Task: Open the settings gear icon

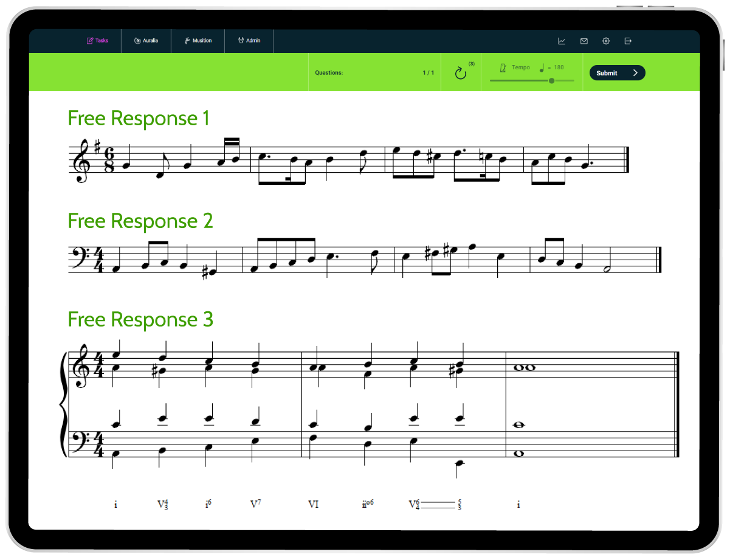Action: tap(605, 41)
